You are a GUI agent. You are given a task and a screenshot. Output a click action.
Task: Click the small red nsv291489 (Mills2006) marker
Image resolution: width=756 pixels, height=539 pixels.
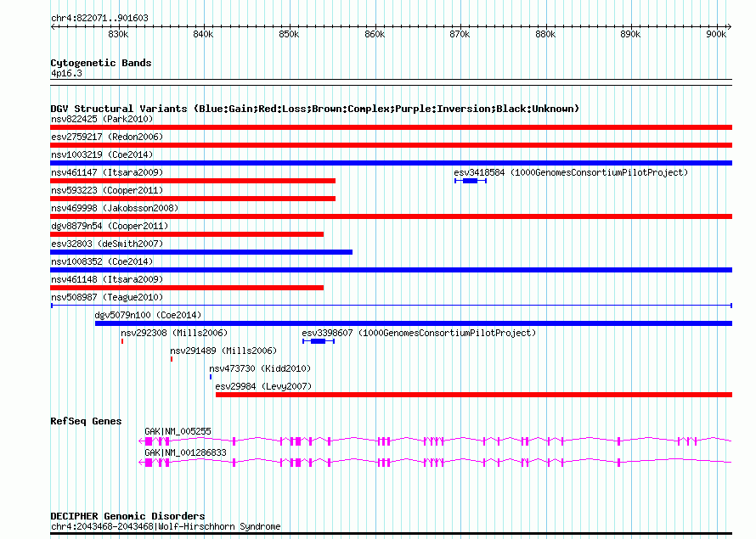172,359
